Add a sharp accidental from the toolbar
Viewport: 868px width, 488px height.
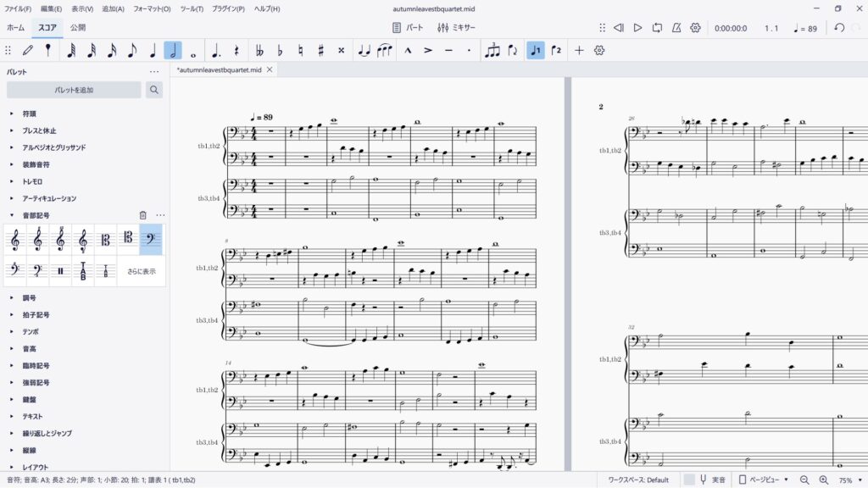pos(320,51)
